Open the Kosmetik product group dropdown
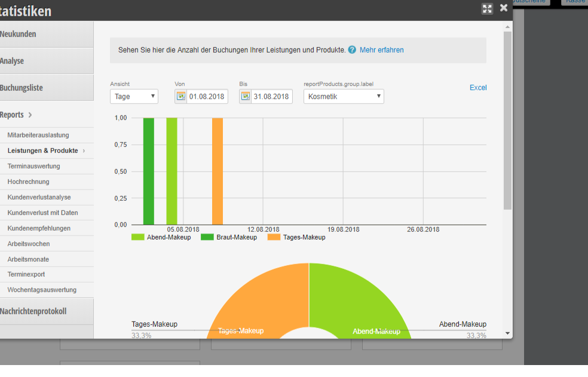 click(x=344, y=96)
